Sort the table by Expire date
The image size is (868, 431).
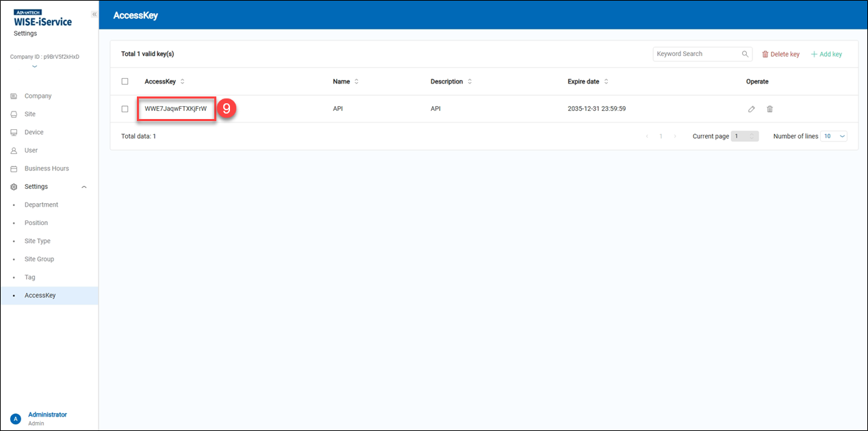click(606, 81)
